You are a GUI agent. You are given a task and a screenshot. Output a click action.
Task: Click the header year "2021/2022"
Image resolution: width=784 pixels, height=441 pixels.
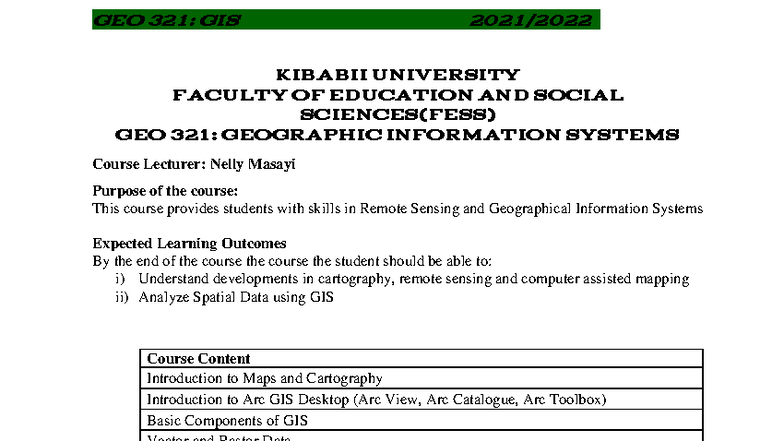(531, 20)
